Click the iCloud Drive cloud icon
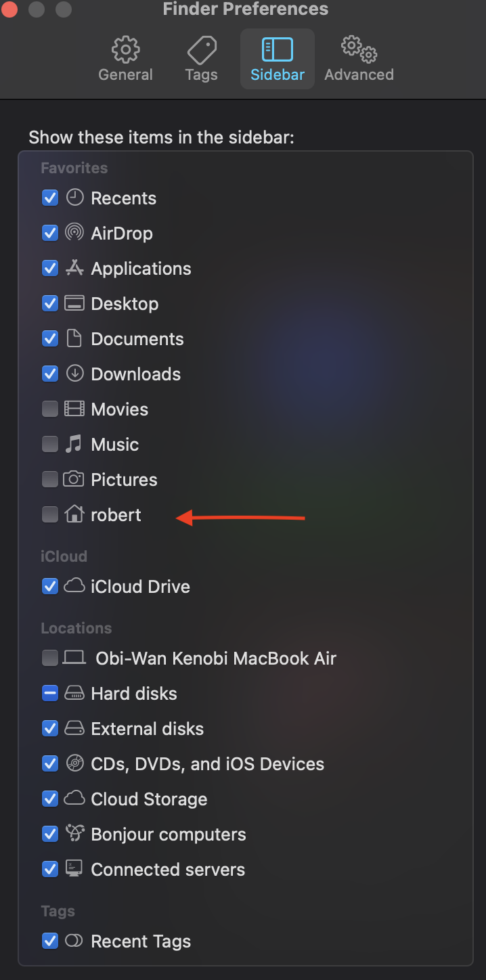This screenshot has width=486, height=980. [74, 586]
